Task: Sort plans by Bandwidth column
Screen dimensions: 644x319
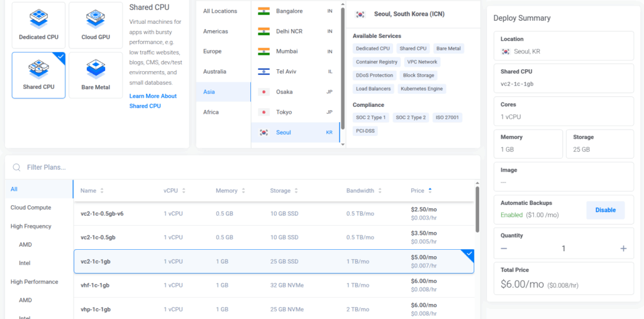Action: coord(364,191)
